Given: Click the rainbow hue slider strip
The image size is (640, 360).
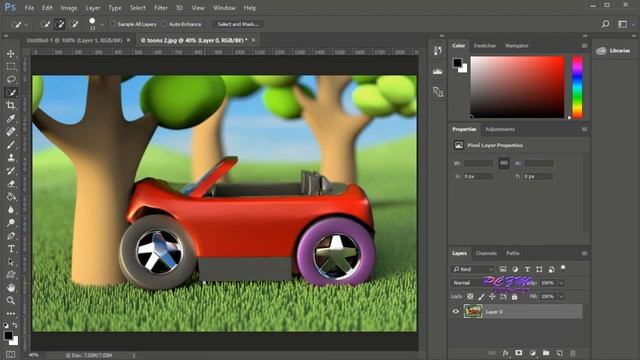Looking at the screenshot, I should coord(577,87).
